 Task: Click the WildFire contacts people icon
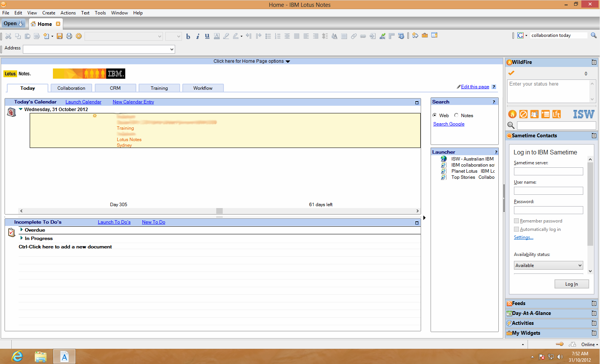click(x=535, y=114)
